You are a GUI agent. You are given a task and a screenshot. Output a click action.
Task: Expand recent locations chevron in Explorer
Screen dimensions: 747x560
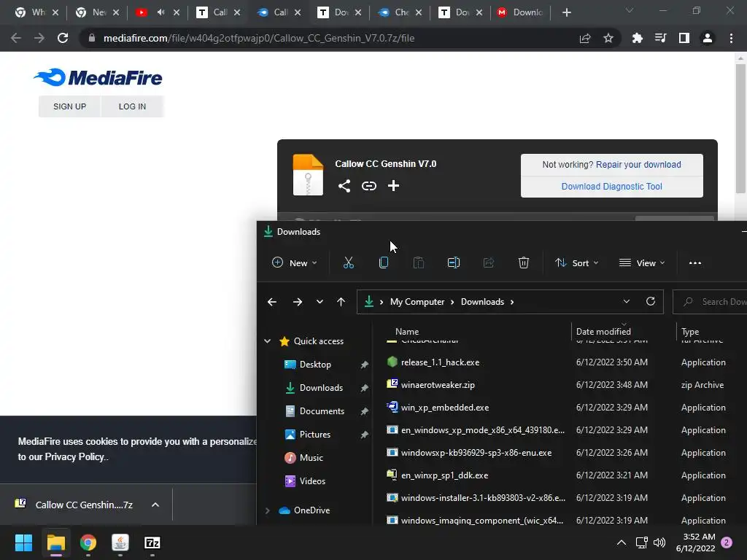point(320,302)
